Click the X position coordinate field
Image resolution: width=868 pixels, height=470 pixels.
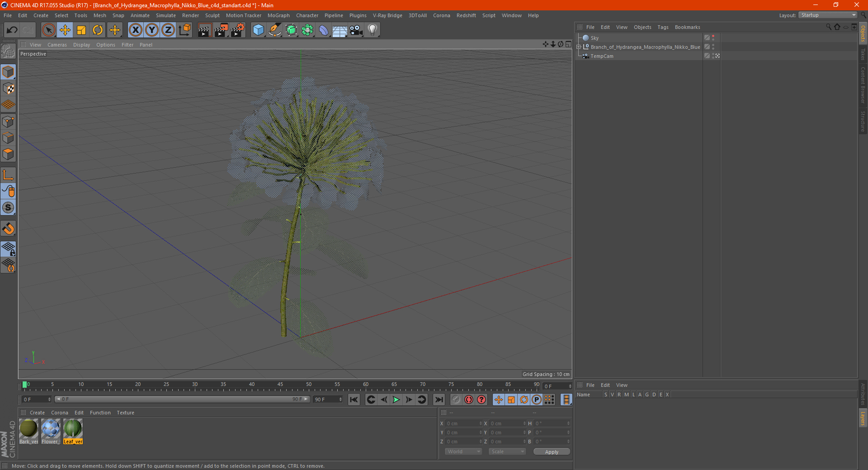tap(463, 423)
